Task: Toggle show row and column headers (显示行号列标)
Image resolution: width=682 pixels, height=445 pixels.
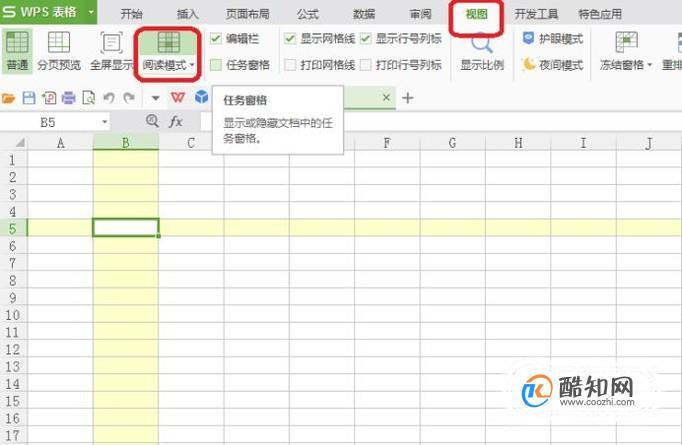Action: 366,39
